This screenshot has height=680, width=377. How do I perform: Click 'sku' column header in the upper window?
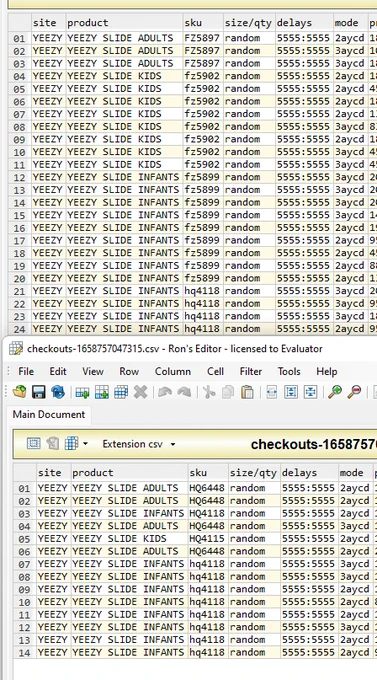[203, 22]
